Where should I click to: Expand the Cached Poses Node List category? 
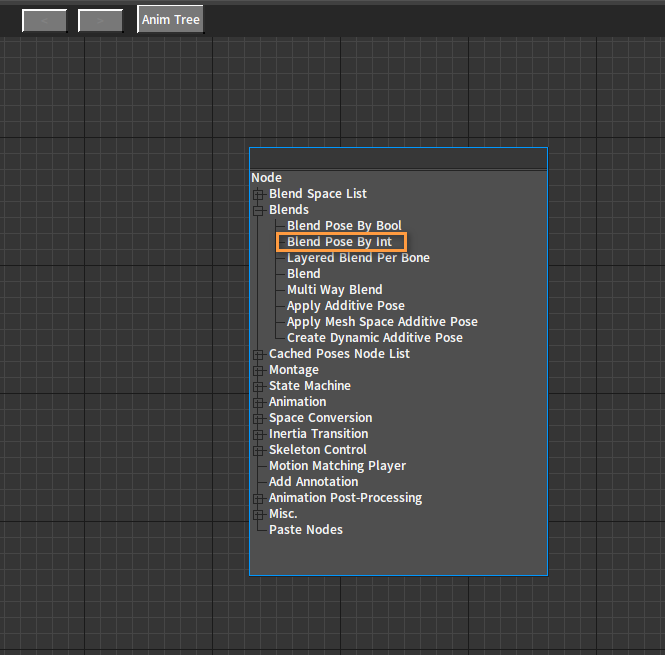[x=258, y=354]
